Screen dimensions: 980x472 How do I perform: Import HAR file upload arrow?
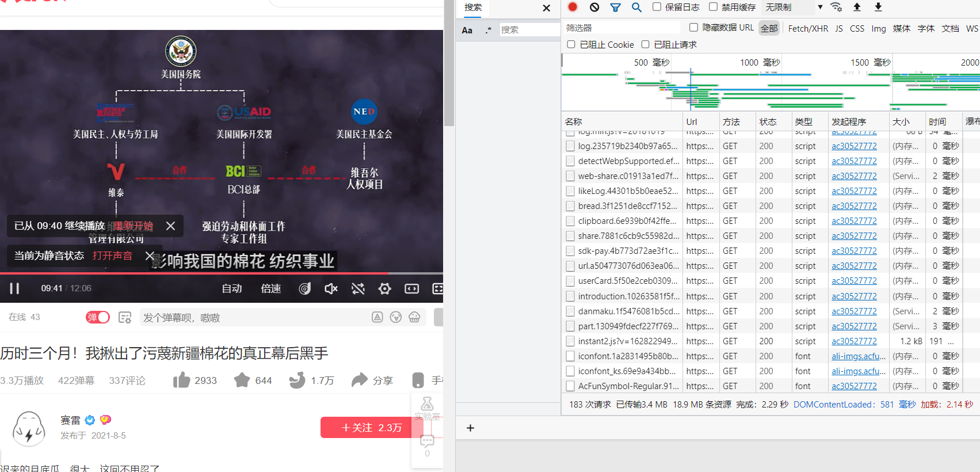click(x=857, y=7)
